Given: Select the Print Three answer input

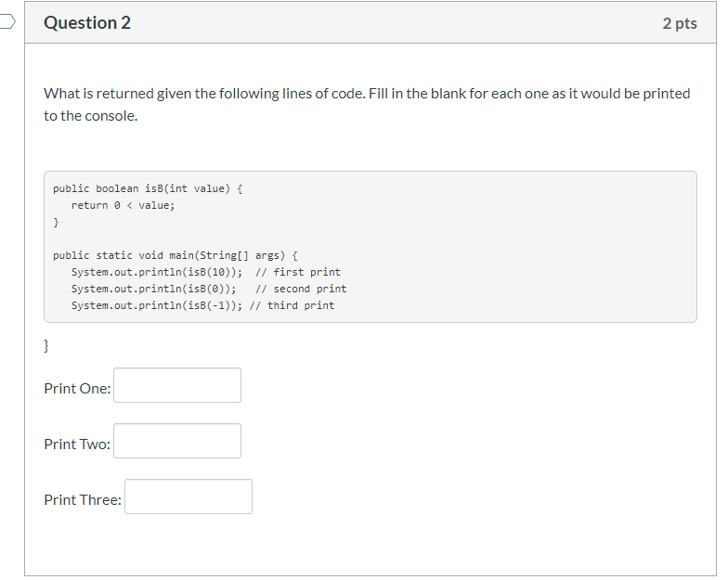Looking at the screenshot, I should 188,497.
